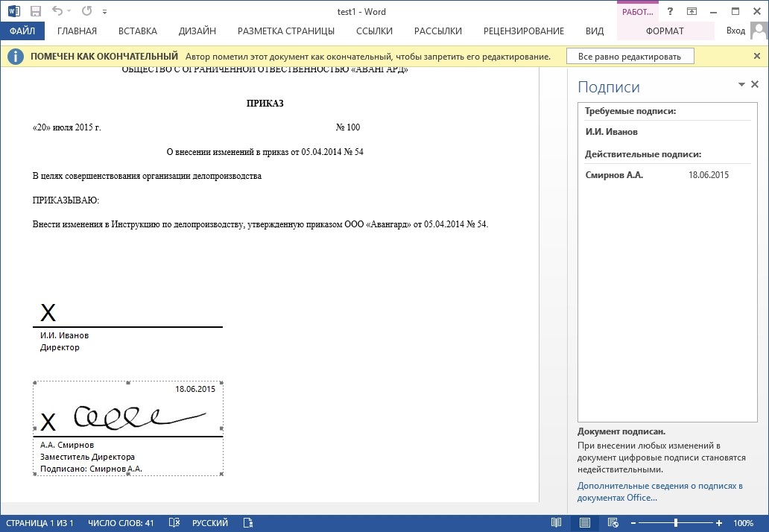769x532 pixels.
Task: Click the zoom slider handle
Action: click(676, 523)
